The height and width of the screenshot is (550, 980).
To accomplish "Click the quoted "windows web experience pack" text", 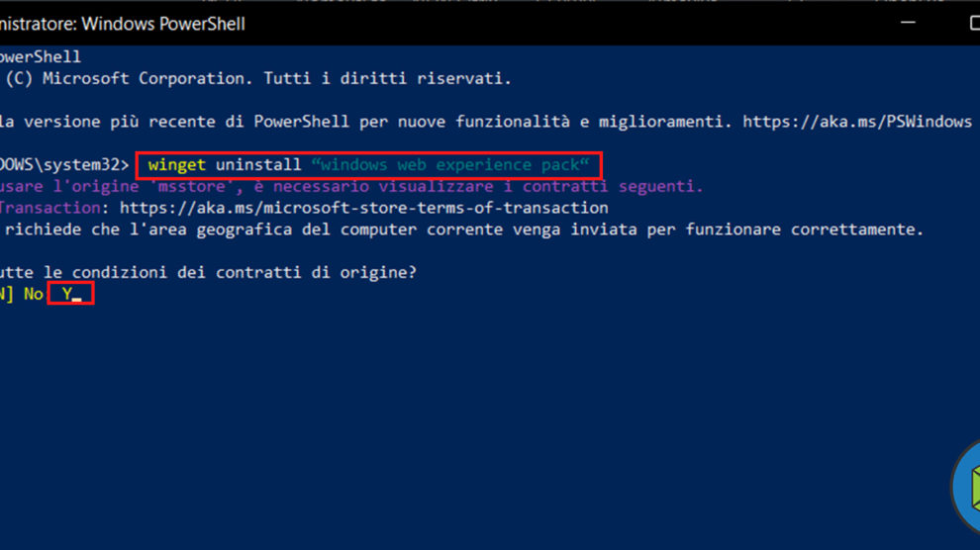I will tap(450, 164).
